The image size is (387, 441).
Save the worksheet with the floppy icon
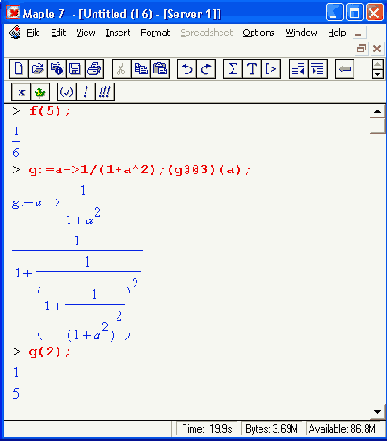tap(75, 69)
